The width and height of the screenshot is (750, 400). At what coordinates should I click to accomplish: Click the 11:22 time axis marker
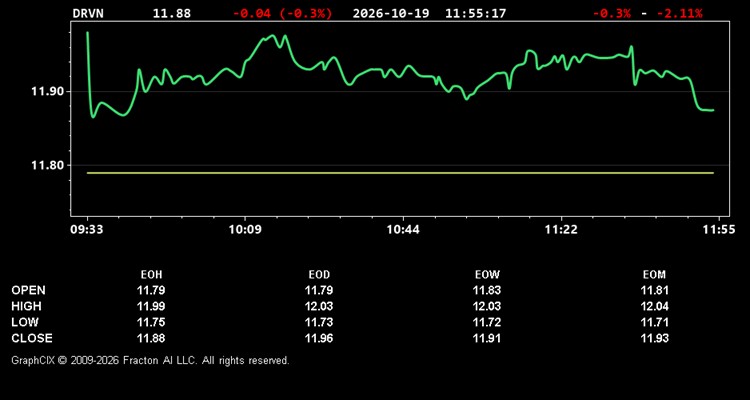coord(561,230)
